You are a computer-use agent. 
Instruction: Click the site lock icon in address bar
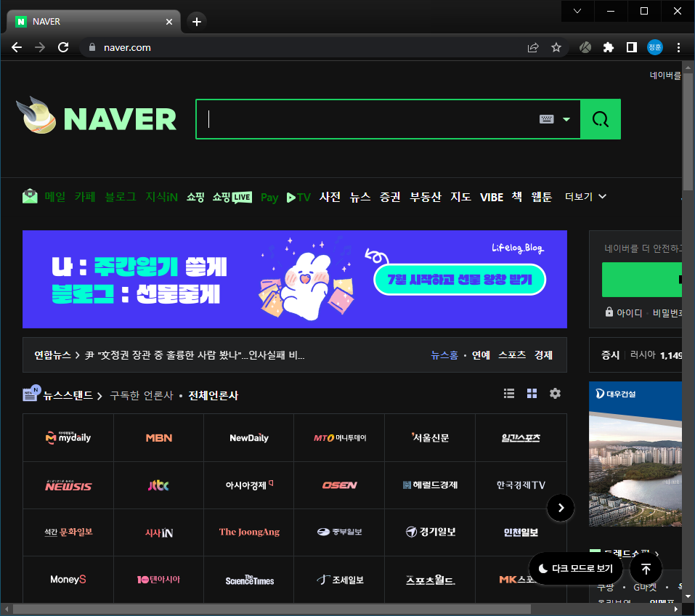92,47
